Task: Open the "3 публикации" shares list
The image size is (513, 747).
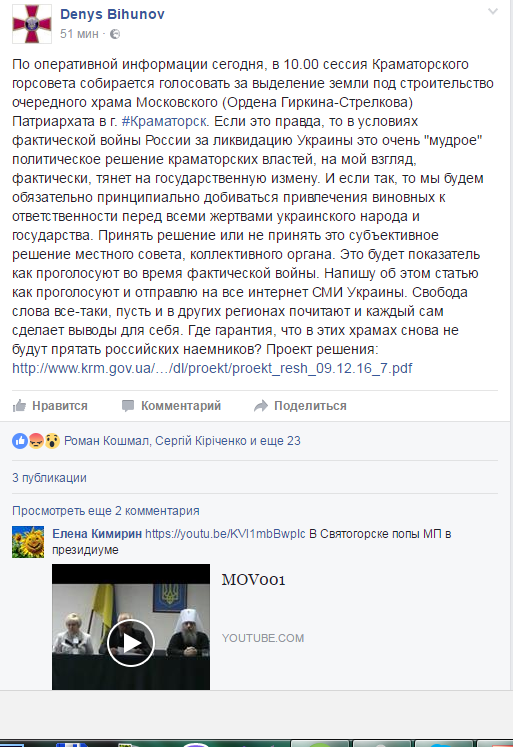Action: click(x=50, y=478)
